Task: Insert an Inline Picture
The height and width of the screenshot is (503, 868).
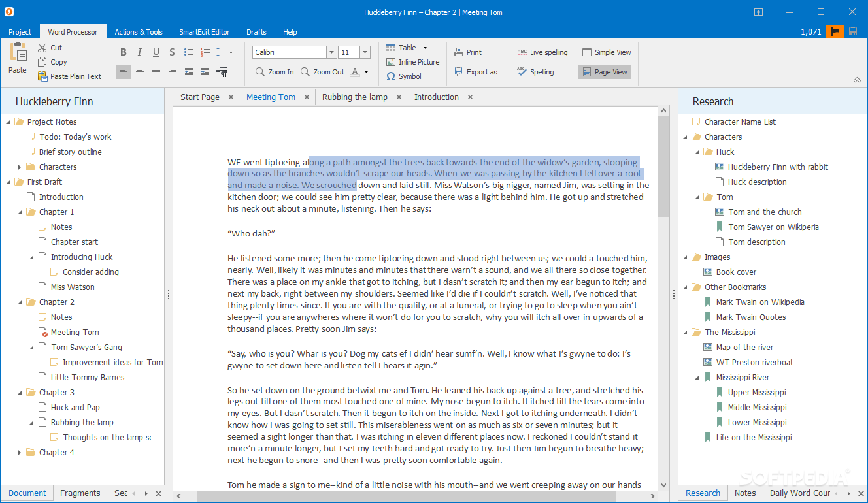Action: (x=412, y=62)
